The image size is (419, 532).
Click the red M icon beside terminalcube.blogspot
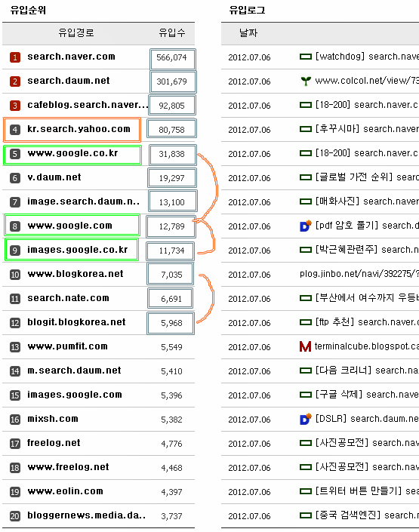(x=305, y=346)
